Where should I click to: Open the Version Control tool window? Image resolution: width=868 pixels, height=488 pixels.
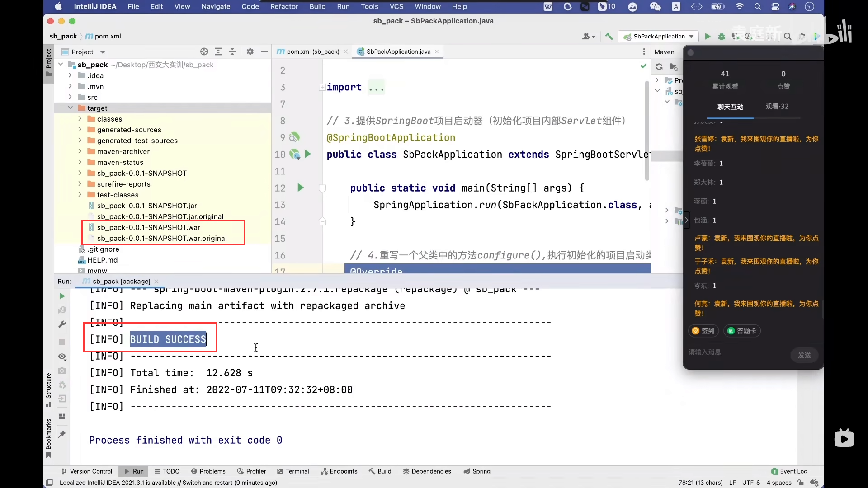pos(87,471)
